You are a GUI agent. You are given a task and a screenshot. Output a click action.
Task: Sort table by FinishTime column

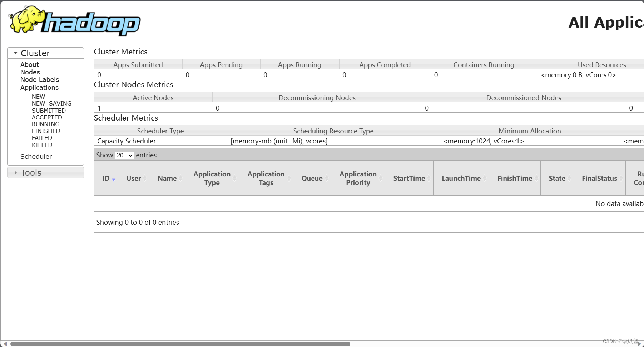(515, 178)
